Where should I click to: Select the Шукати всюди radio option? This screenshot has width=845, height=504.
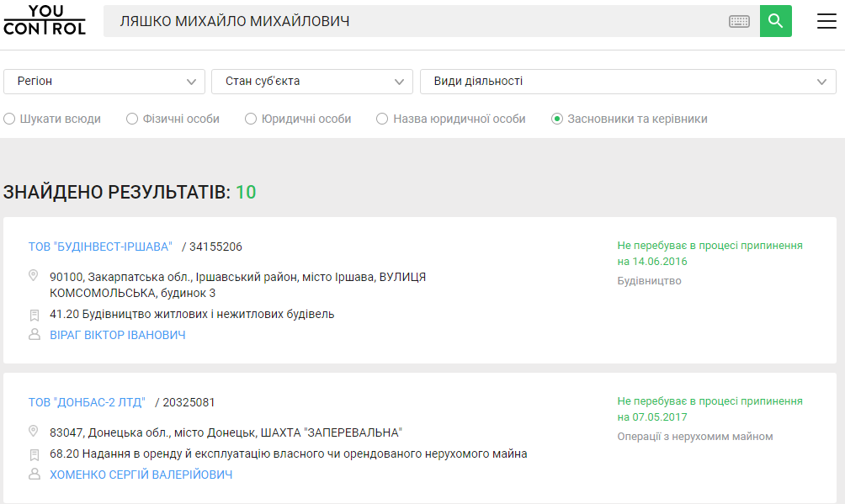click(x=9, y=119)
